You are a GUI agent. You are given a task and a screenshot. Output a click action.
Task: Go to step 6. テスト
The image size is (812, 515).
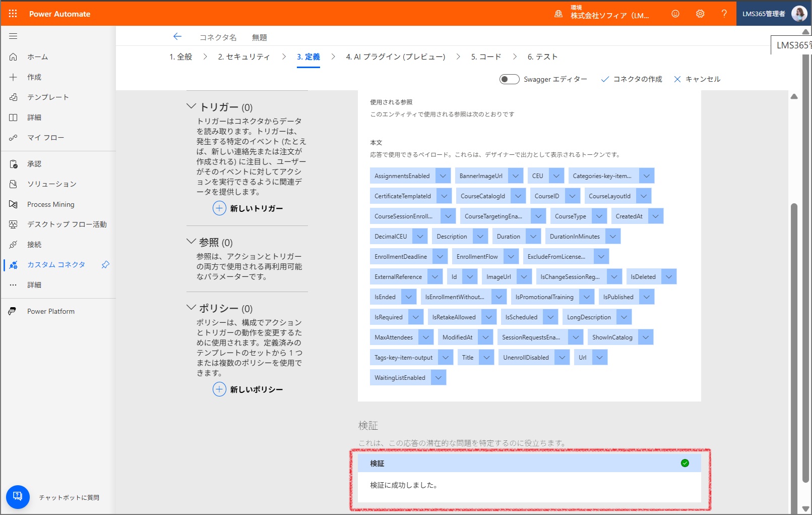542,57
